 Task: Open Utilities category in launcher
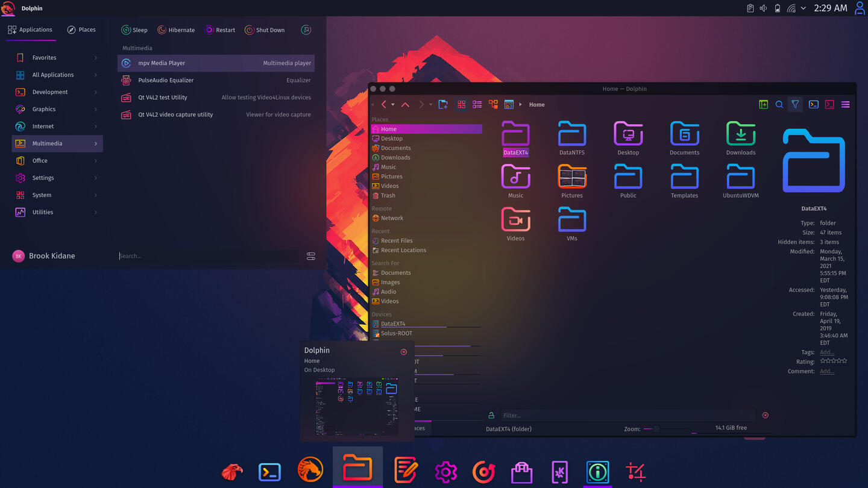click(x=57, y=212)
